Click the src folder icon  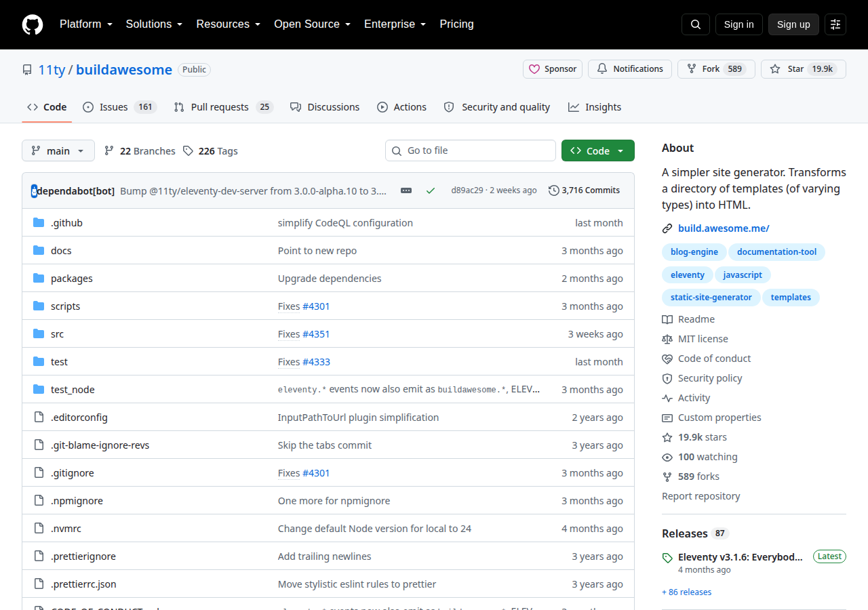(39, 334)
